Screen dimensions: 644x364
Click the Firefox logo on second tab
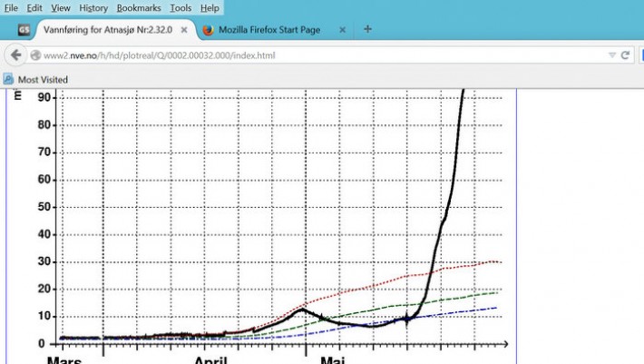coord(208,30)
